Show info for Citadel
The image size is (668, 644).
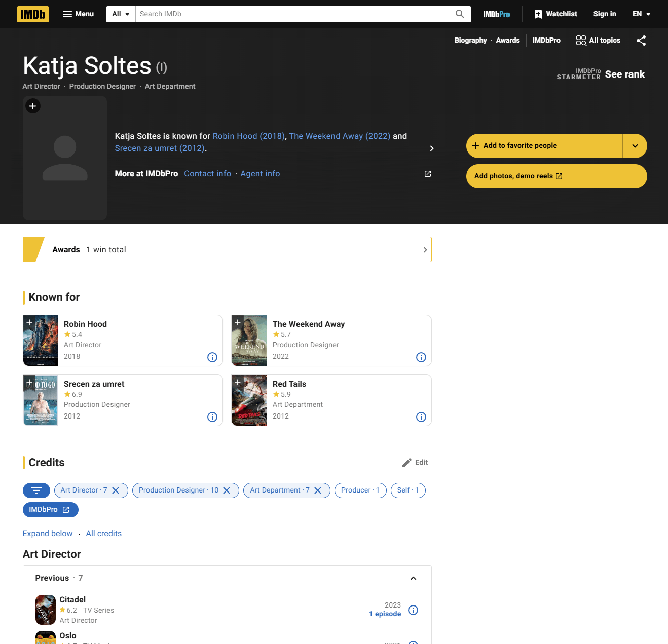click(413, 610)
